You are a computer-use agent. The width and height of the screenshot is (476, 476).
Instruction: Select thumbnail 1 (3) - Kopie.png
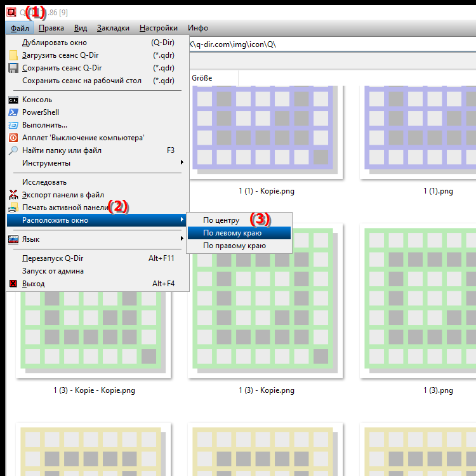(266, 301)
